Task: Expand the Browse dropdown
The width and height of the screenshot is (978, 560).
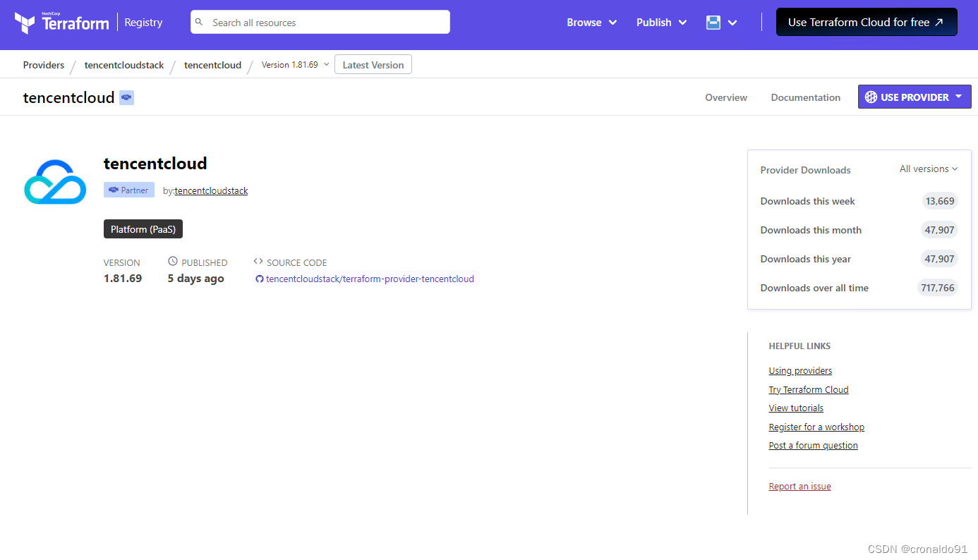Action: pos(591,22)
